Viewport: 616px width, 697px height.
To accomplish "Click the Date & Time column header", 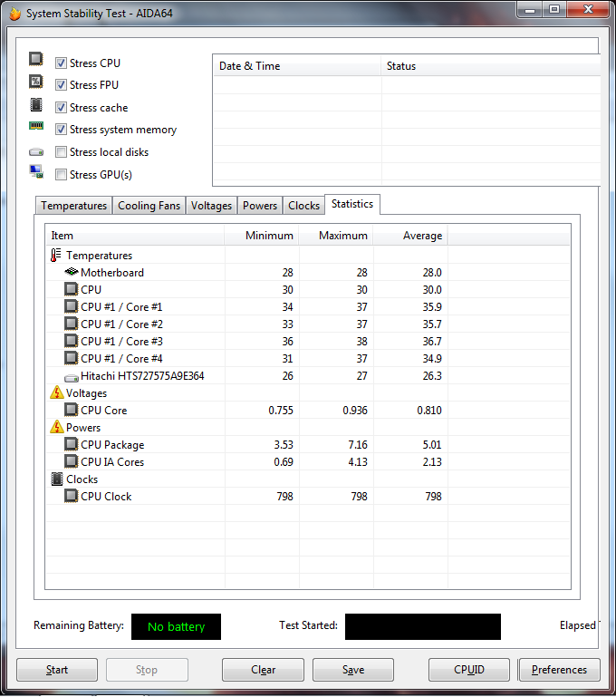I will tap(296, 66).
